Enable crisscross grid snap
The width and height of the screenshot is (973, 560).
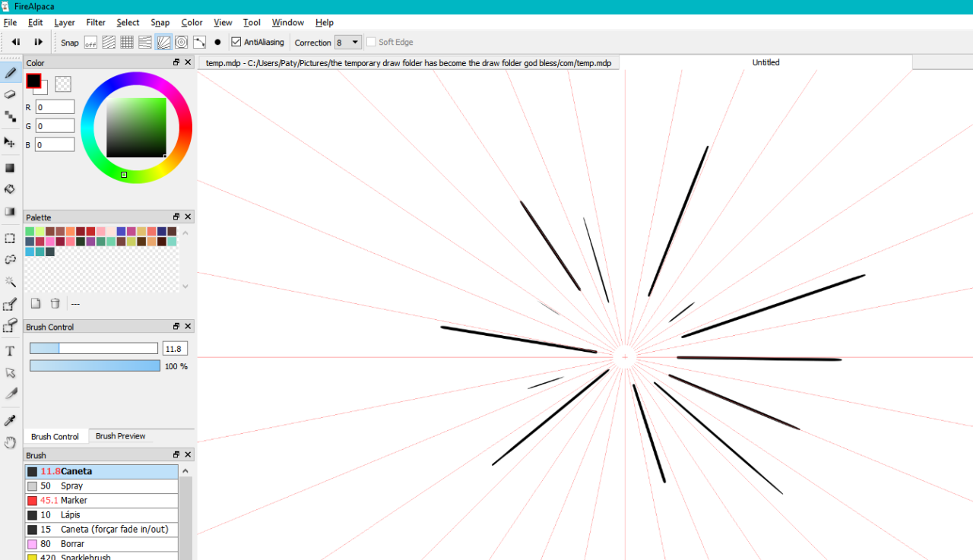(127, 43)
